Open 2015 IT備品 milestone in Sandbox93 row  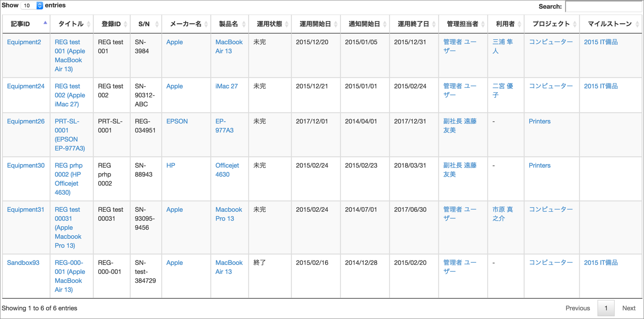point(601,263)
